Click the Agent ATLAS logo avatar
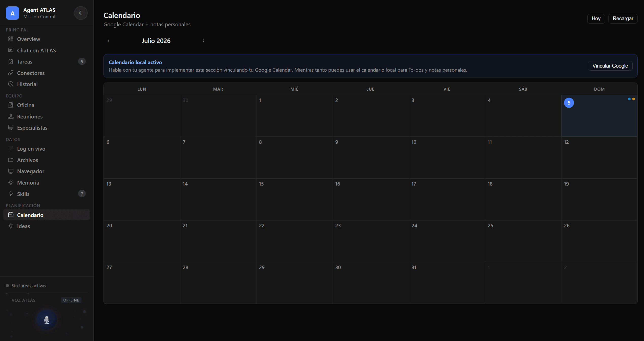The width and height of the screenshot is (644, 341). (12, 13)
